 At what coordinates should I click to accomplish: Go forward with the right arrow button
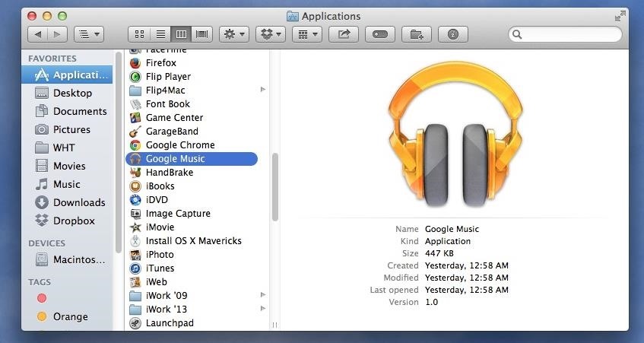click(58, 34)
